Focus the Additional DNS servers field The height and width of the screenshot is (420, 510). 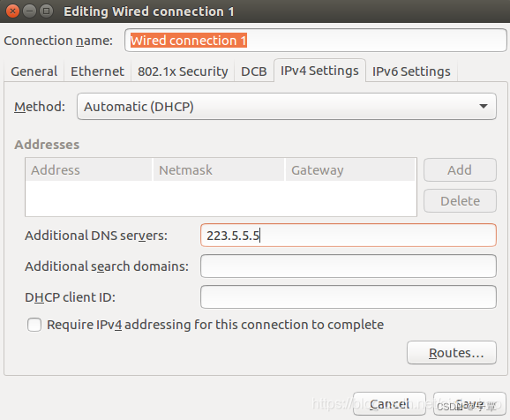point(349,236)
